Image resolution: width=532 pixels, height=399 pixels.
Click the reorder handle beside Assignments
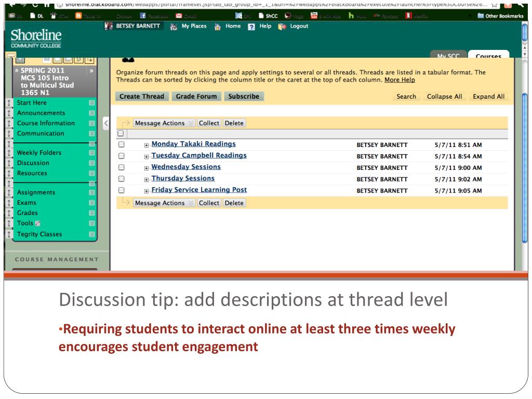point(9,192)
